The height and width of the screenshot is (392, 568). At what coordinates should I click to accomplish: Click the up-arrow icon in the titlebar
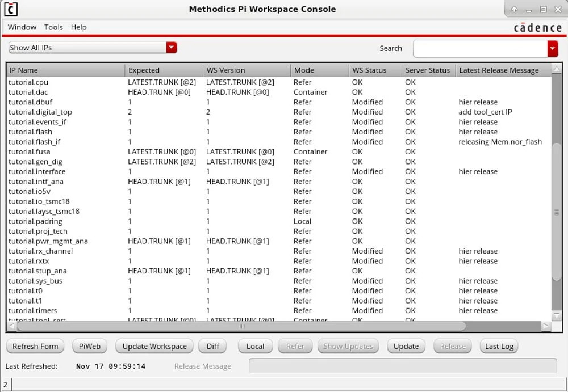coord(514,9)
